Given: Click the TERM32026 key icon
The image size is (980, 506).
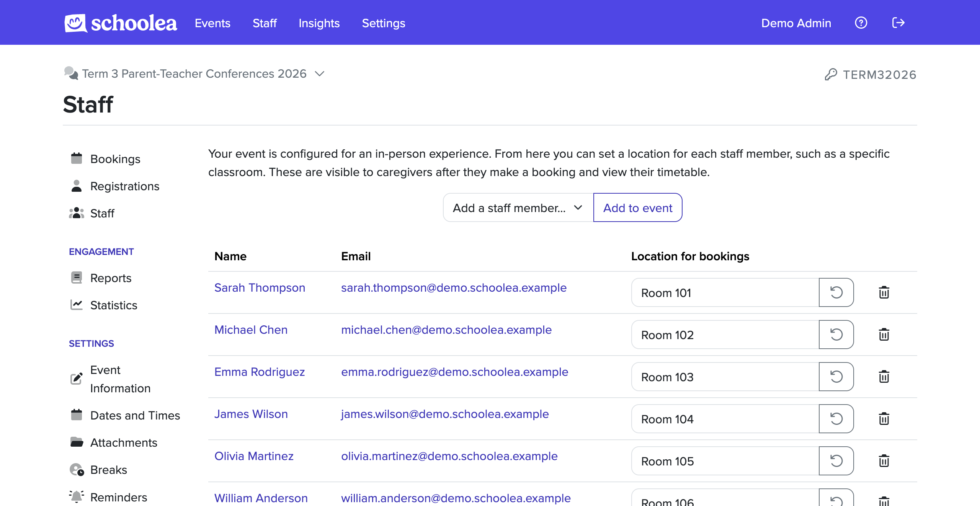Looking at the screenshot, I should (x=831, y=74).
